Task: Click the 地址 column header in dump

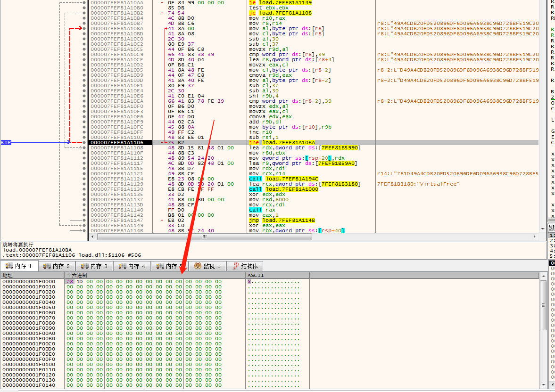Action: click(32, 275)
